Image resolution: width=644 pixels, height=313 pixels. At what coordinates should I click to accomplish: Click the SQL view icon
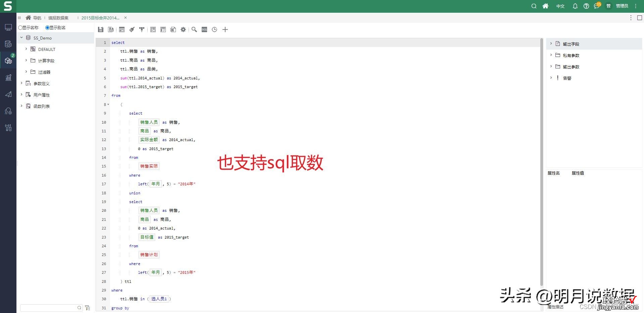tap(204, 29)
